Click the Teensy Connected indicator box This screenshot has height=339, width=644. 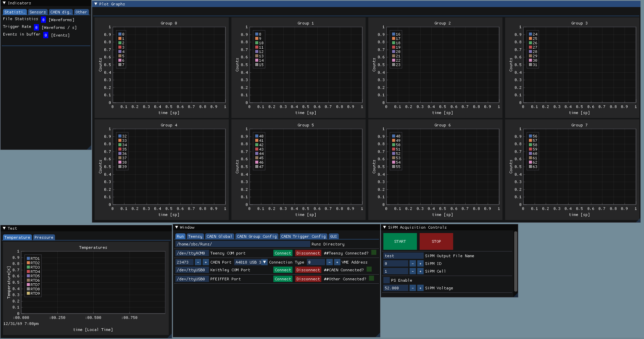(x=374, y=252)
